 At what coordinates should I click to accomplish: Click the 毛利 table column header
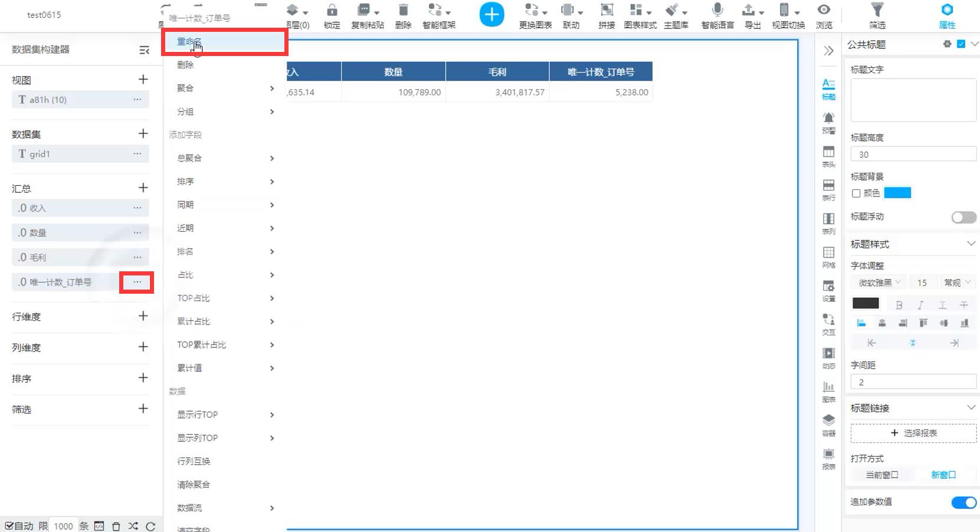(x=497, y=72)
